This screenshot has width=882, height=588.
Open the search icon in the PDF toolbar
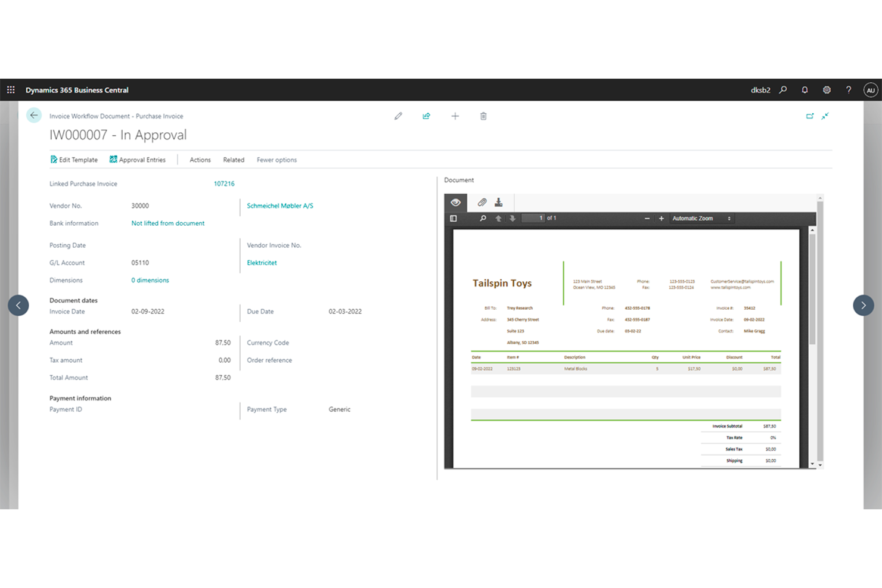[x=483, y=218]
